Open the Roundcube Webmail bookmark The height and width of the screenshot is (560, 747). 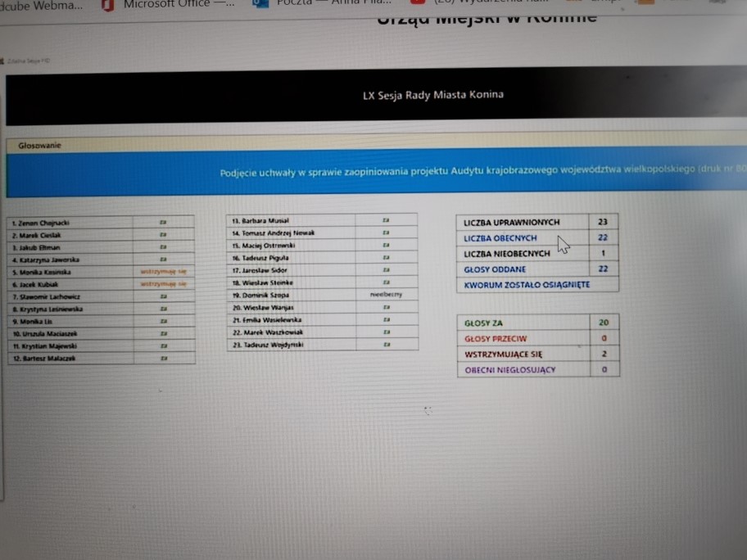click(x=41, y=5)
